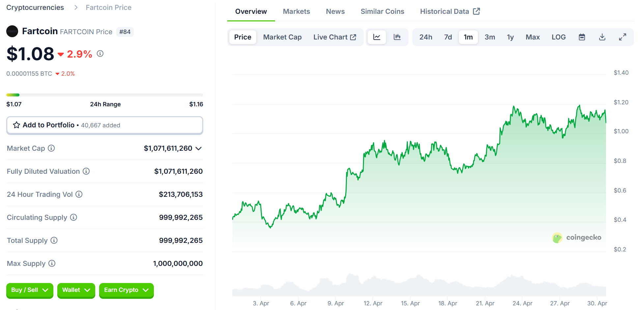Download chart data icon
The height and width of the screenshot is (310, 644).
(602, 37)
